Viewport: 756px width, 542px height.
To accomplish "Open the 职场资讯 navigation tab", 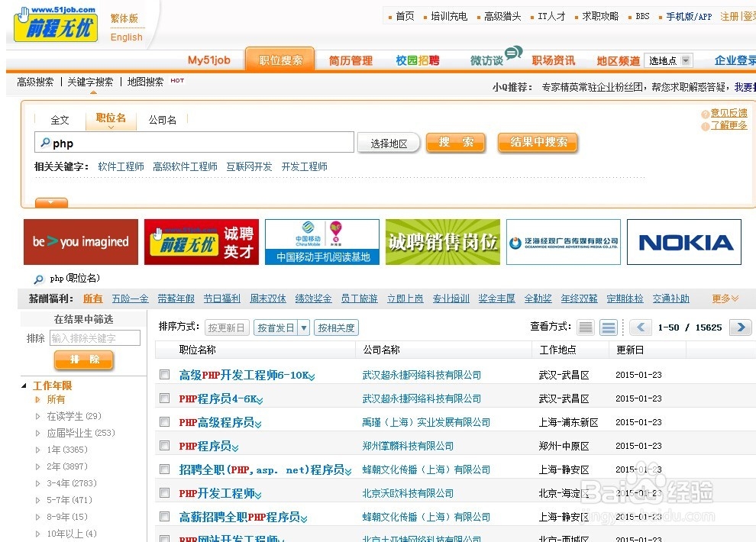I will 554,61.
